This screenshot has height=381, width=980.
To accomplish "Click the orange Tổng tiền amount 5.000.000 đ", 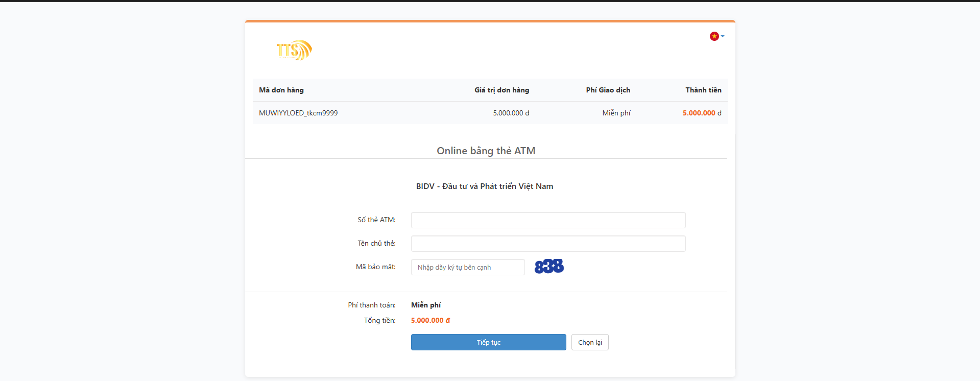I will tap(430, 320).
